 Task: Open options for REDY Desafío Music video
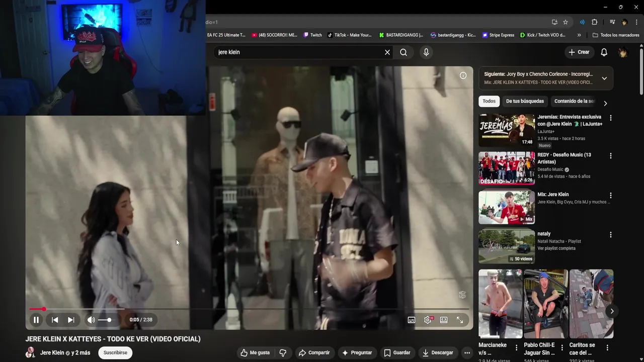pos(611,156)
